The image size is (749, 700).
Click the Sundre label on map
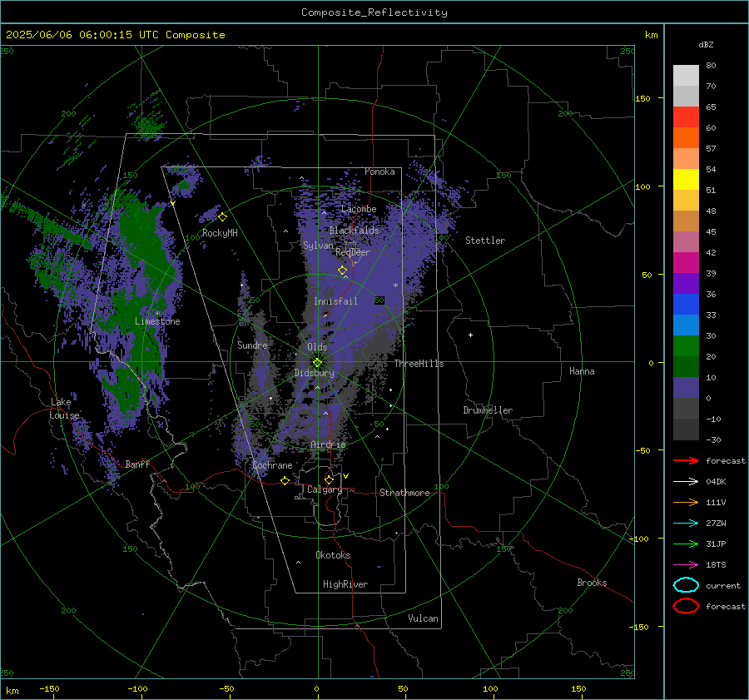(252, 345)
